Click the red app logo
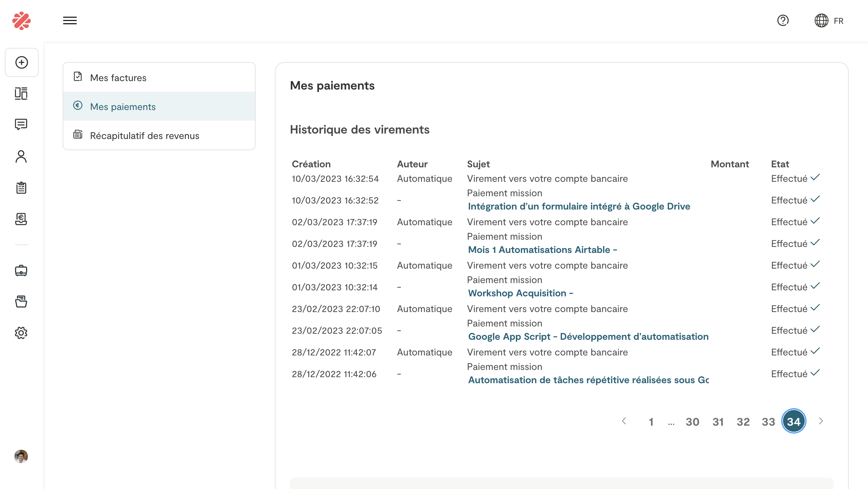Viewport: 868px width, 489px height. 21,21
